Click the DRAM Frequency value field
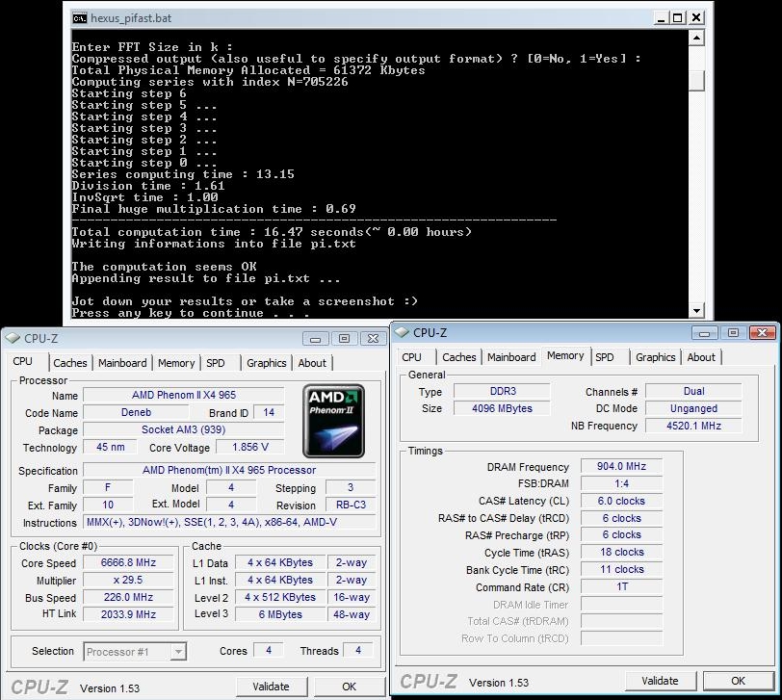 point(622,466)
